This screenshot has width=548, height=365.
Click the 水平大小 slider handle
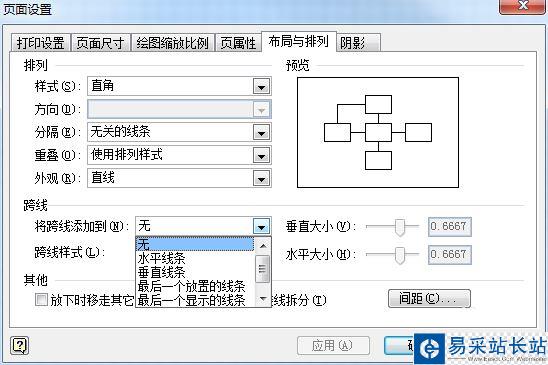coord(399,256)
